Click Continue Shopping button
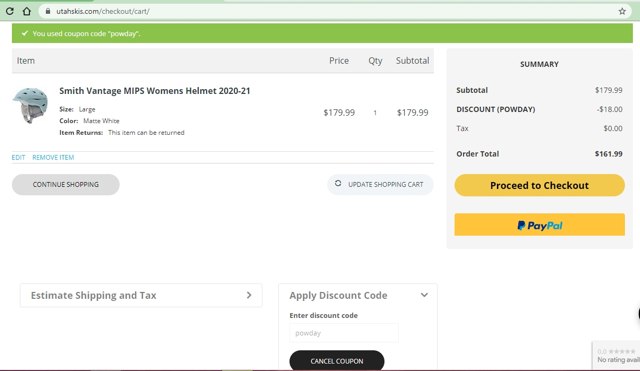Image resolution: width=640 pixels, height=371 pixels. [66, 184]
